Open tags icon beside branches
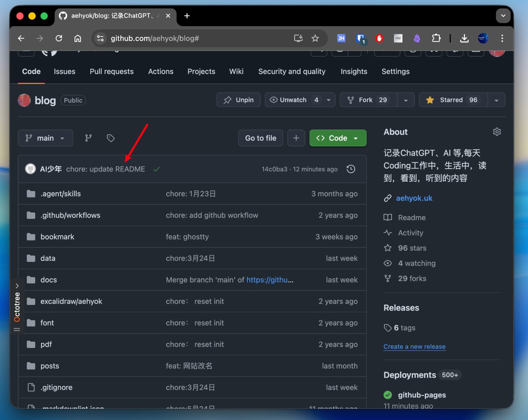Viewport: 528px width, 420px height. click(111, 138)
